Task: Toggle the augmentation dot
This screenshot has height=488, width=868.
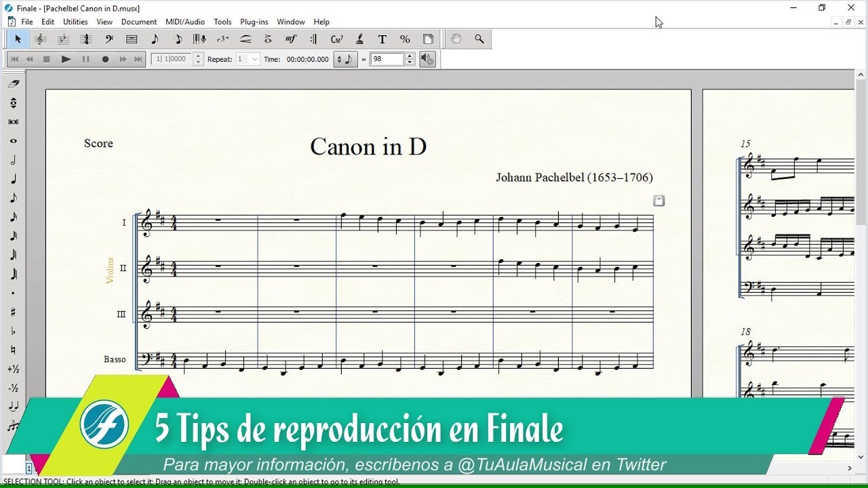Action: [14, 293]
